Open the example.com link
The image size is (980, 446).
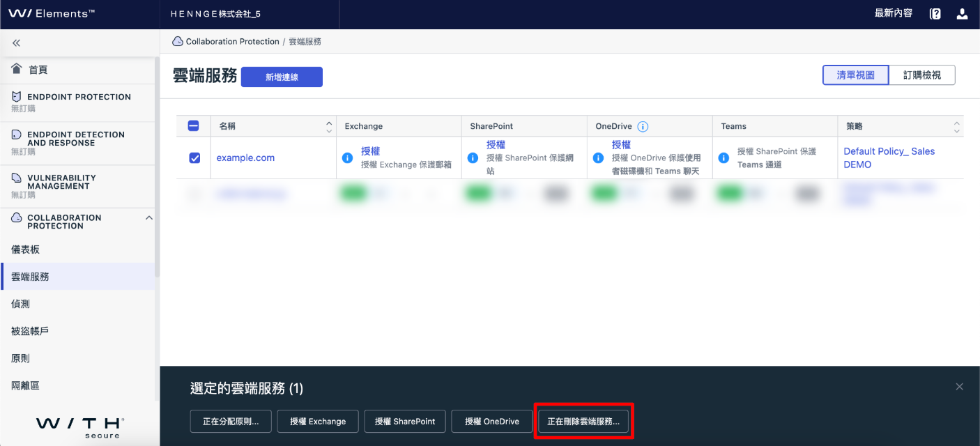[245, 158]
